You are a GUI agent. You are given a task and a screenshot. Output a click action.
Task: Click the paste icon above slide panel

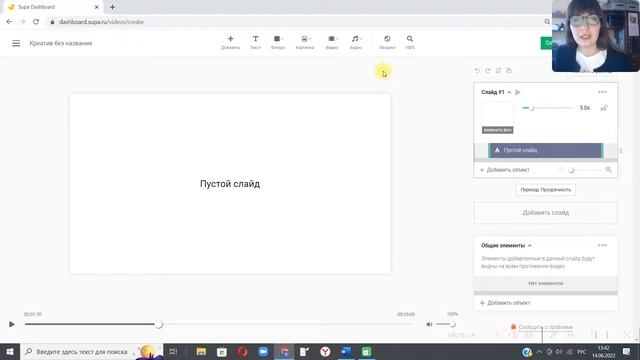click(509, 71)
